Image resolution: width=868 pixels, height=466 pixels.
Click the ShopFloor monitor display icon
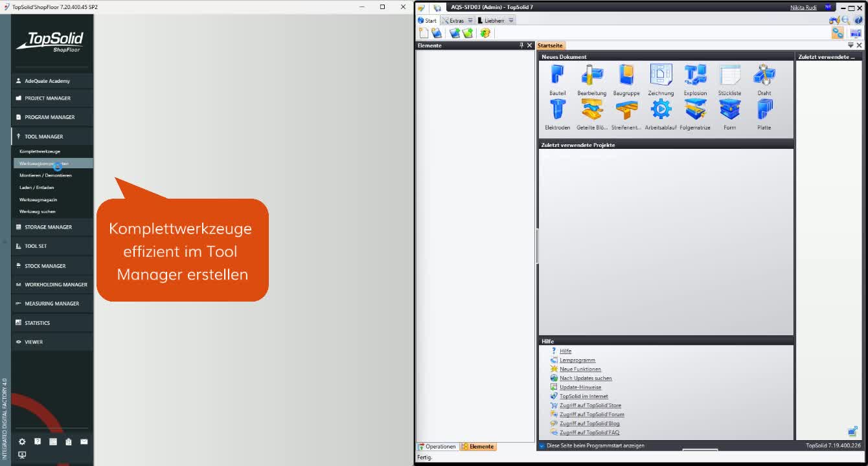(x=22, y=454)
